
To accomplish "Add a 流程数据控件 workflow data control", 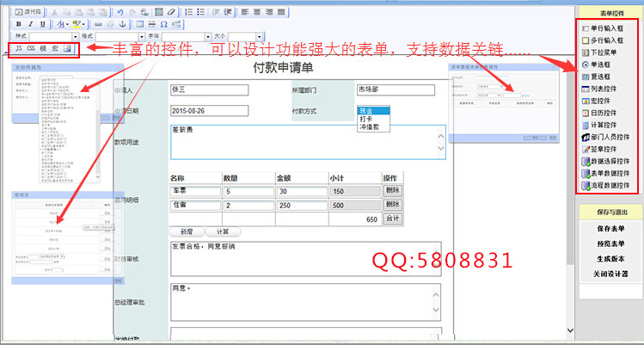I will point(606,185).
